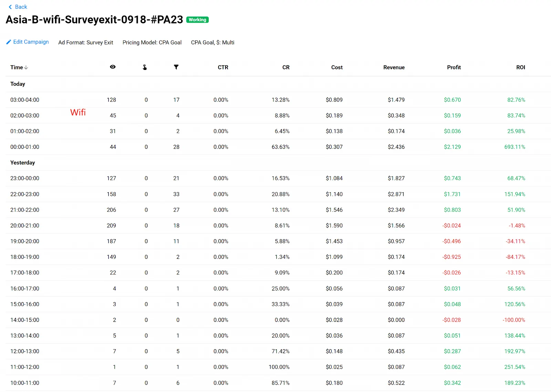
Task: Click the funnel conversions column icon
Action: (x=176, y=67)
